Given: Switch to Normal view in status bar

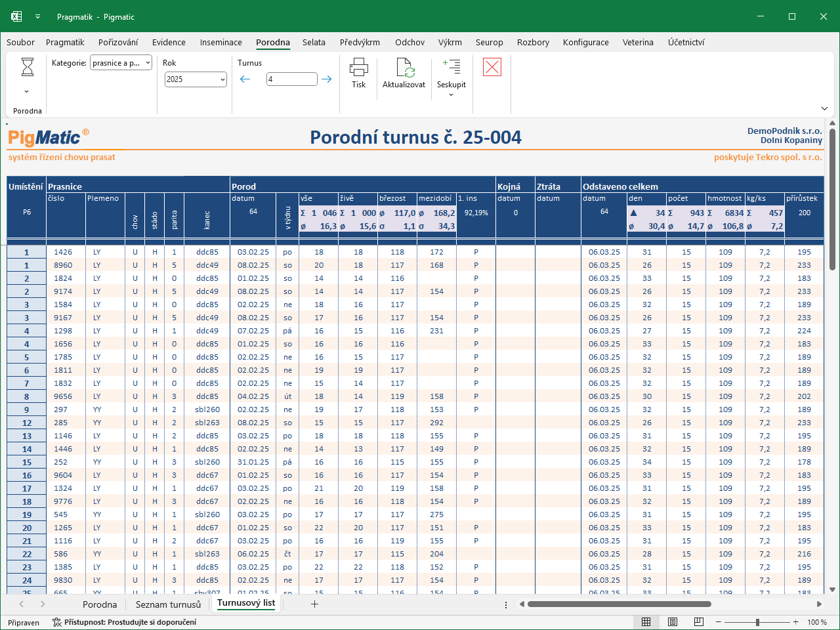Looking at the screenshot, I should coord(646,622).
